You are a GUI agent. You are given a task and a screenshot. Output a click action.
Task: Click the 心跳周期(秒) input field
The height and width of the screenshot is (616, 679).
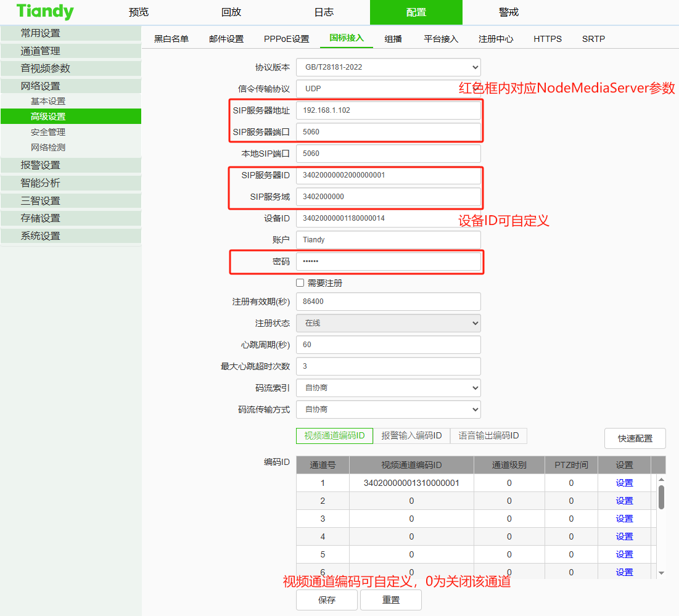[389, 345]
